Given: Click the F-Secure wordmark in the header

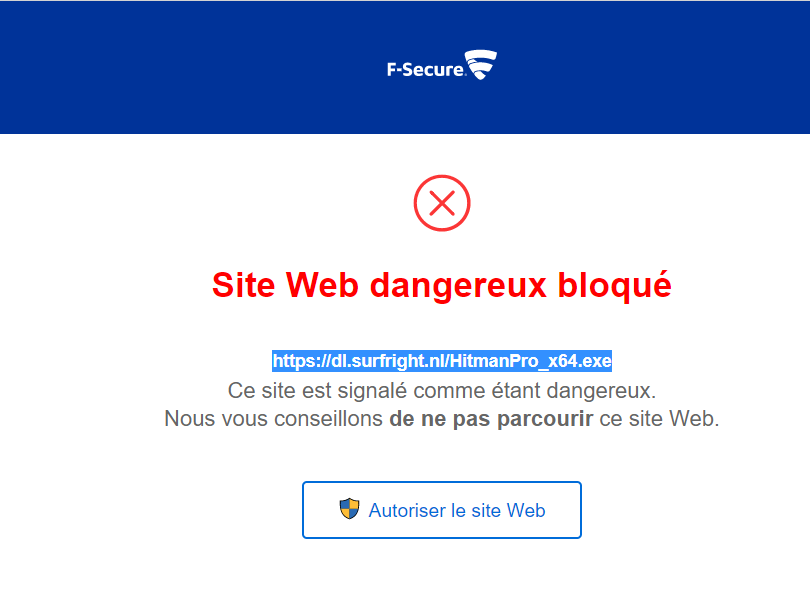Looking at the screenshot, I should (x=424, y=70).
